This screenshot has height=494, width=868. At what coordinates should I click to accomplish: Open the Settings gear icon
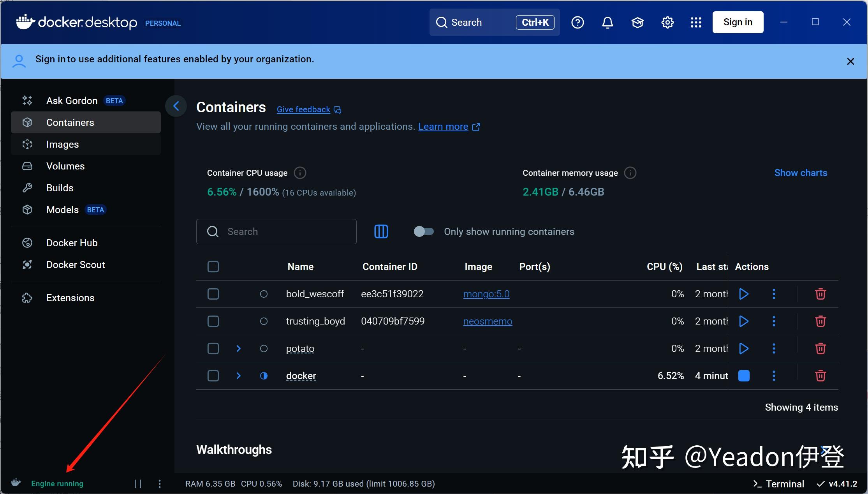667,23
